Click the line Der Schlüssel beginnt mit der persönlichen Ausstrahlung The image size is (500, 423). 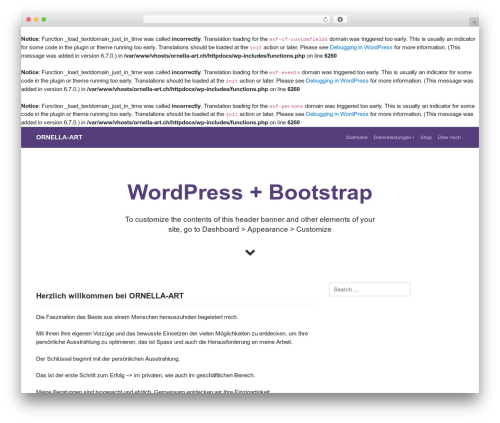pyautogui.click(x=108, y=359)
